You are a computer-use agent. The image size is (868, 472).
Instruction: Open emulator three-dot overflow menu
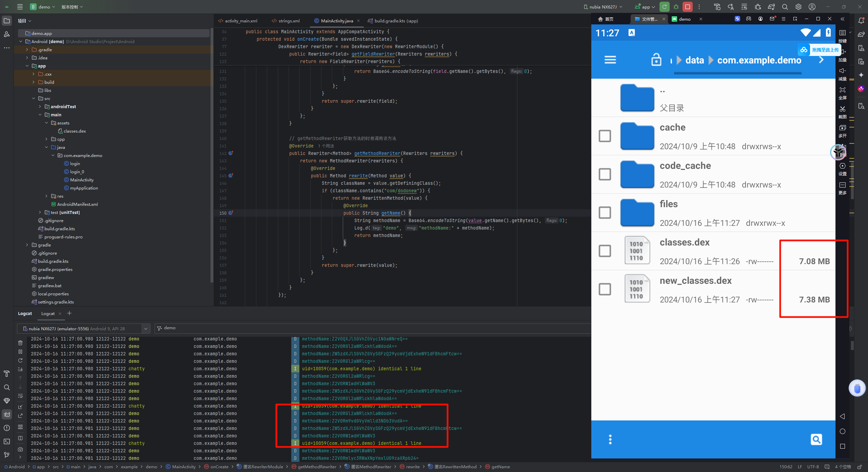610,439
